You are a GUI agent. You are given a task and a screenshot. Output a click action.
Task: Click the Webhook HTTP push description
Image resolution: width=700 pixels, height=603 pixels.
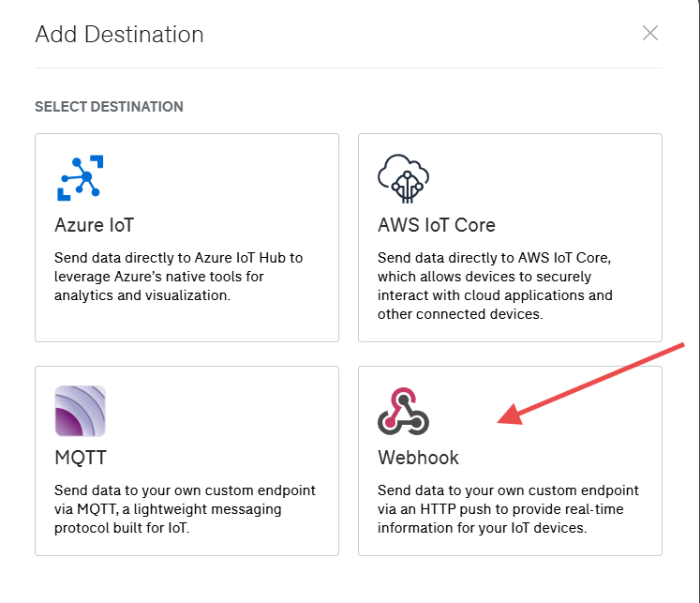pos(508,508)
